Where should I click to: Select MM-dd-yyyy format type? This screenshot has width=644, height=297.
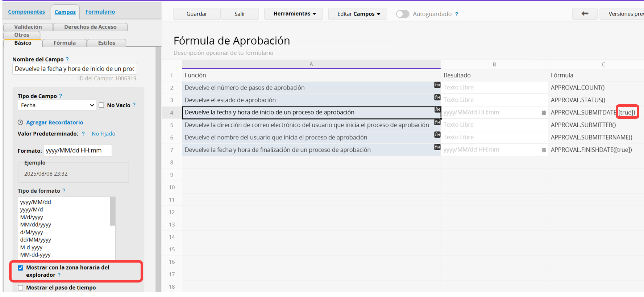pyautogui.click(x=35, y=255)
